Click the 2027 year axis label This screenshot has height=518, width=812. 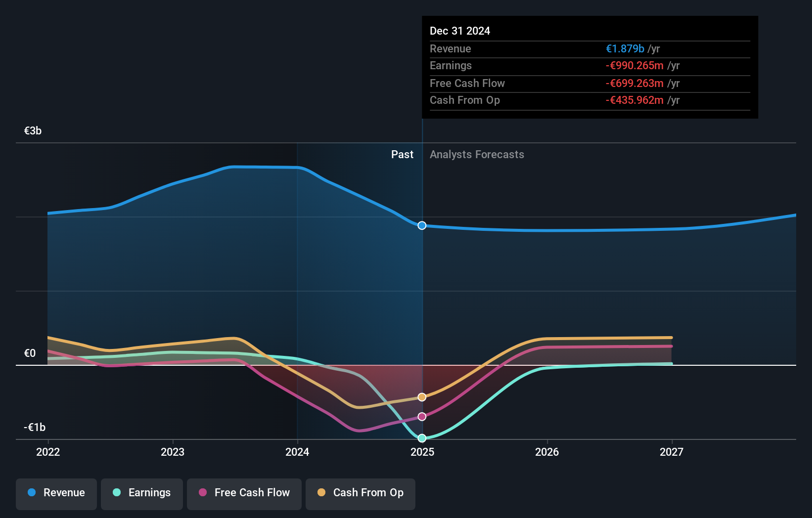[x=672, y=452]
